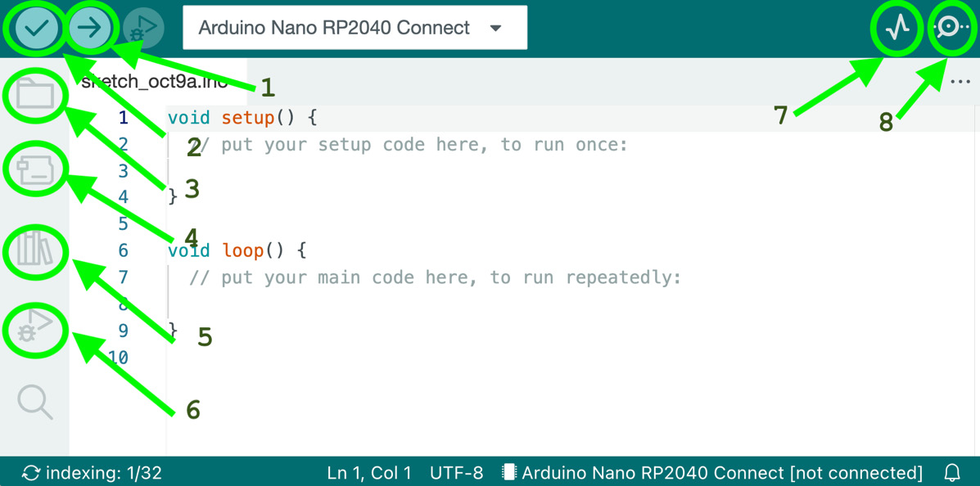980x486 pixels.
Task: Open the Boards Manager sidebar
Action: pyautogui.click(x=35, y=170)
